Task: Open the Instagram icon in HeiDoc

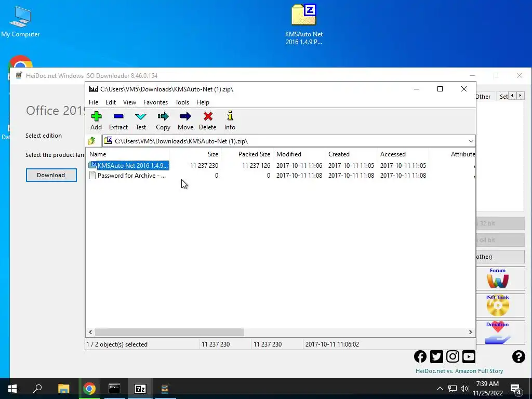Action: [x=453, y=356]
